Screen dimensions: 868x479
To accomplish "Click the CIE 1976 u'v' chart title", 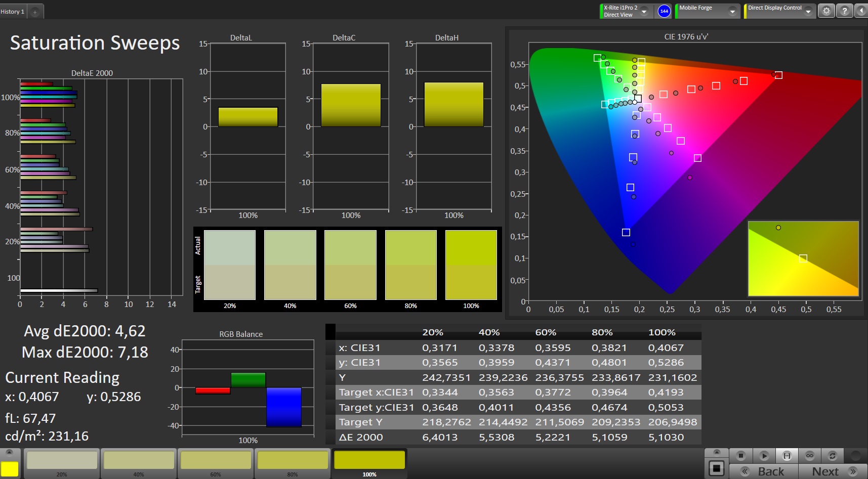I will (x=686, y=36).
